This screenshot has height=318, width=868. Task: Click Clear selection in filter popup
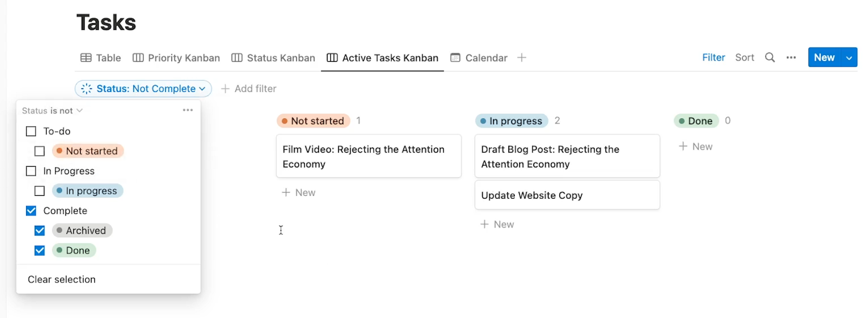pyautogui.click(x=62, y=279)
